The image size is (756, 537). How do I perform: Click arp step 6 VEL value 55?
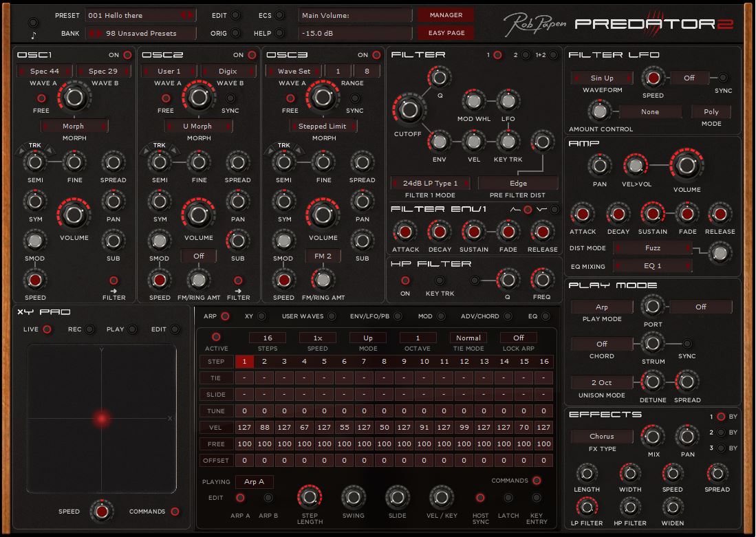tap(344, 428)
